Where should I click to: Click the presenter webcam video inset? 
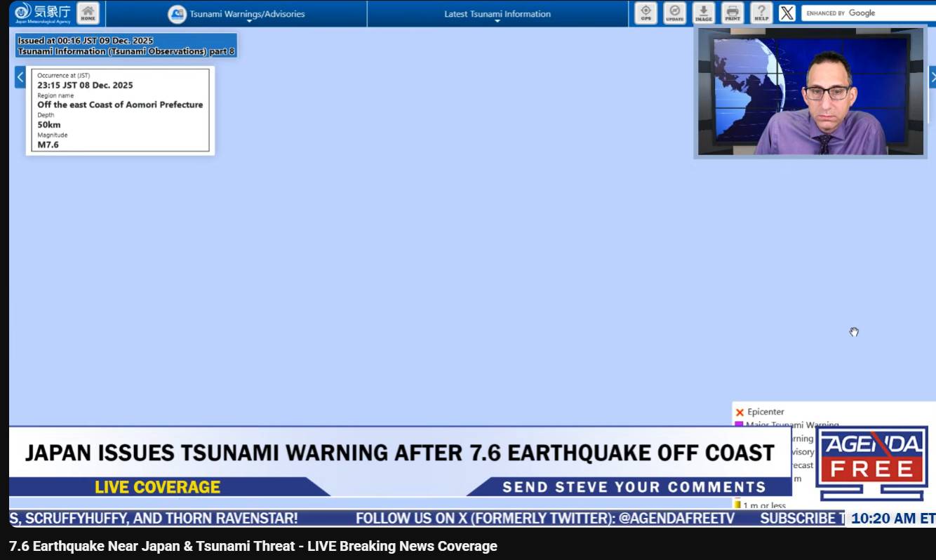[x=810, y=93]
